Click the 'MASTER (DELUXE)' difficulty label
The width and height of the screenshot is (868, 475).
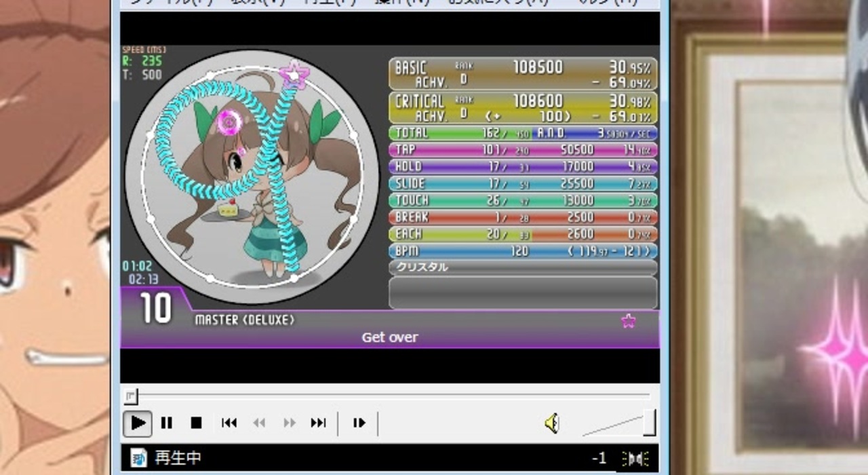click(245, 320)
